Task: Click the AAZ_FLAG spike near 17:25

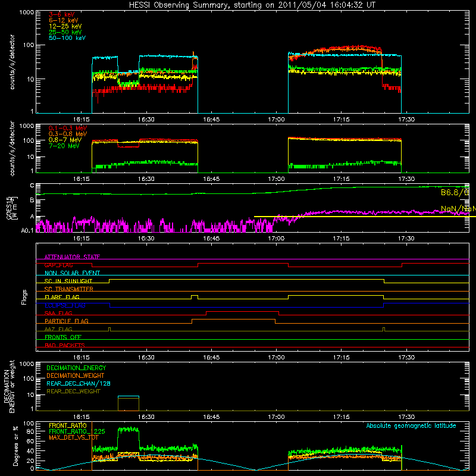Action: [x=384, y=329]
